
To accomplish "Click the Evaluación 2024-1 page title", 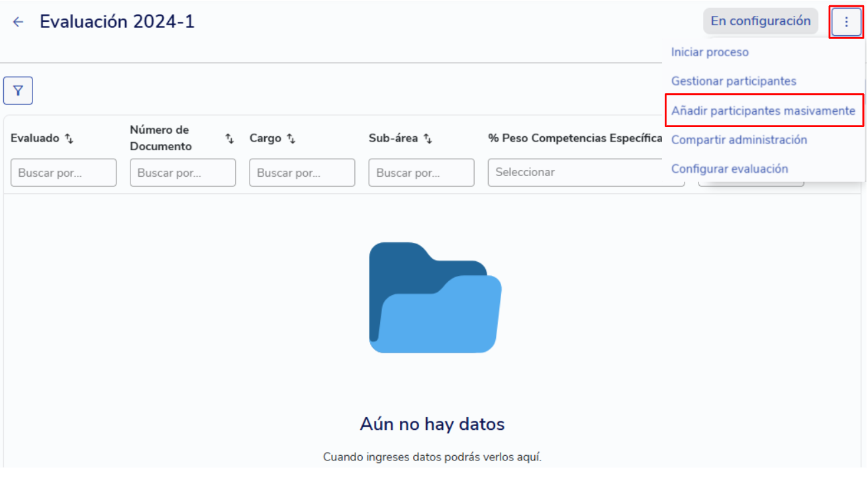I will (117, 22).
